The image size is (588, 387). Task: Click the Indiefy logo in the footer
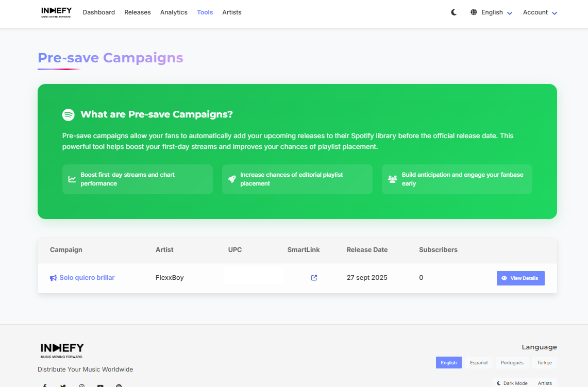click(x=62, y=350)
